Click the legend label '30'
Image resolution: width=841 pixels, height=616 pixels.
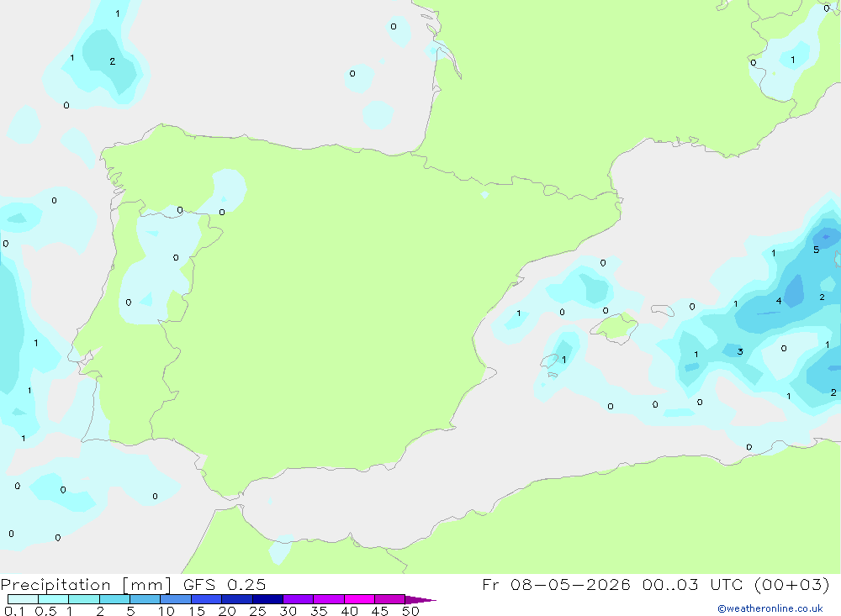[x=288, y=611]
